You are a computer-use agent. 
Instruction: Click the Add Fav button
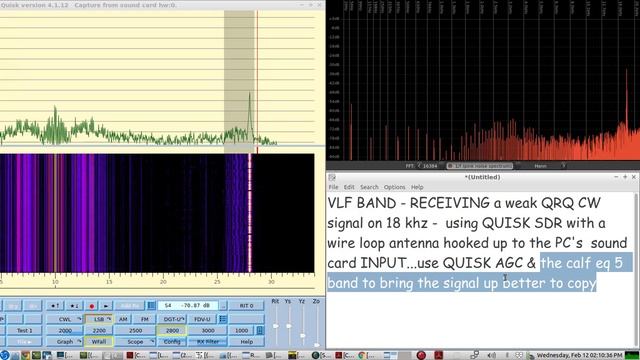point(130,306)
